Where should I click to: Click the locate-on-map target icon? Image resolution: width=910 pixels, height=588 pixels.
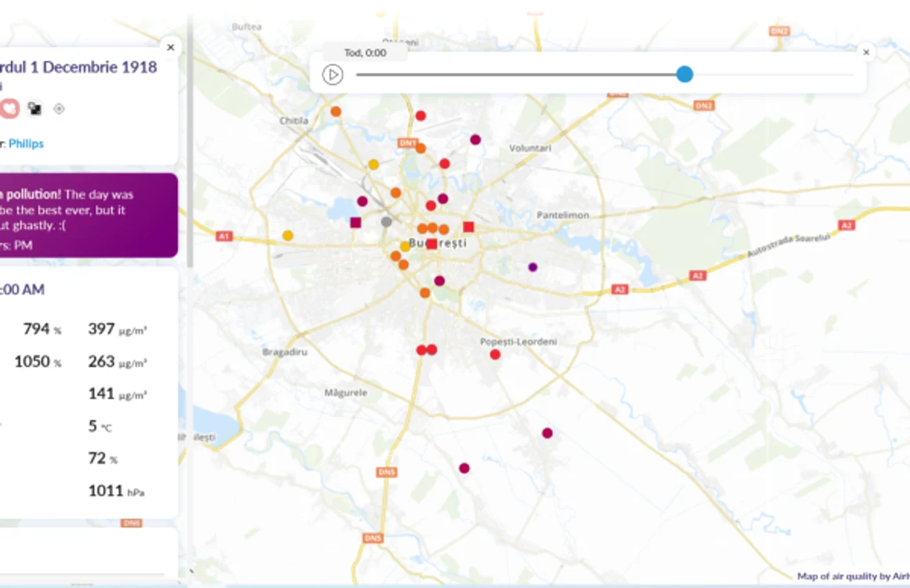(x=59, y=108)
